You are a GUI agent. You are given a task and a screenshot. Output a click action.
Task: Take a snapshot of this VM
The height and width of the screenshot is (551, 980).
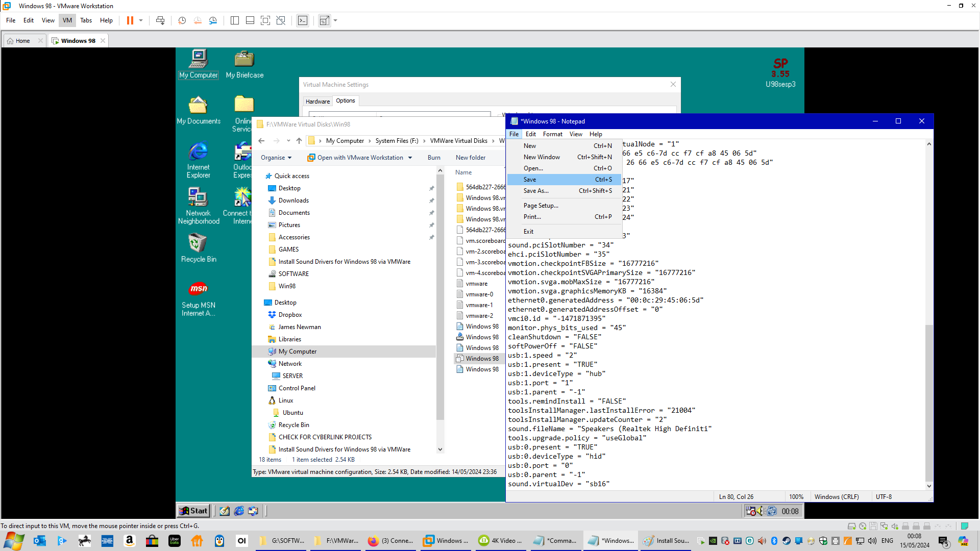(182, 20)
